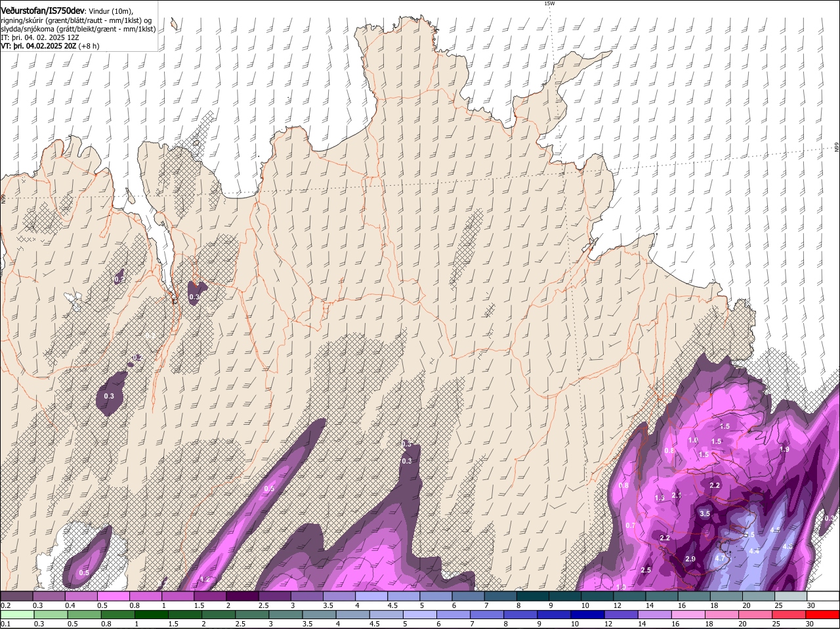
Task: Pick the darkest purple swatch between 2 and 2.5
Action: [x=243, y=596]
